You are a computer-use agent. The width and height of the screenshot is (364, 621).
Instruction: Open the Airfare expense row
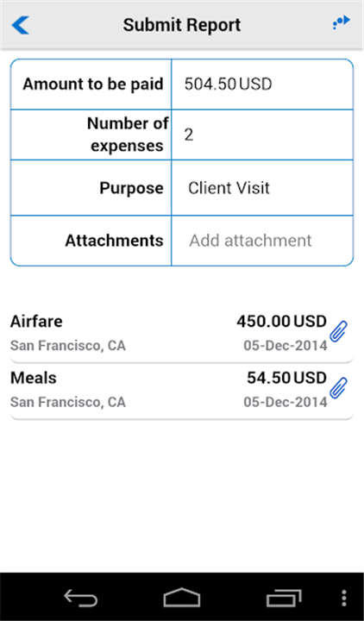[x=181, y=333]
